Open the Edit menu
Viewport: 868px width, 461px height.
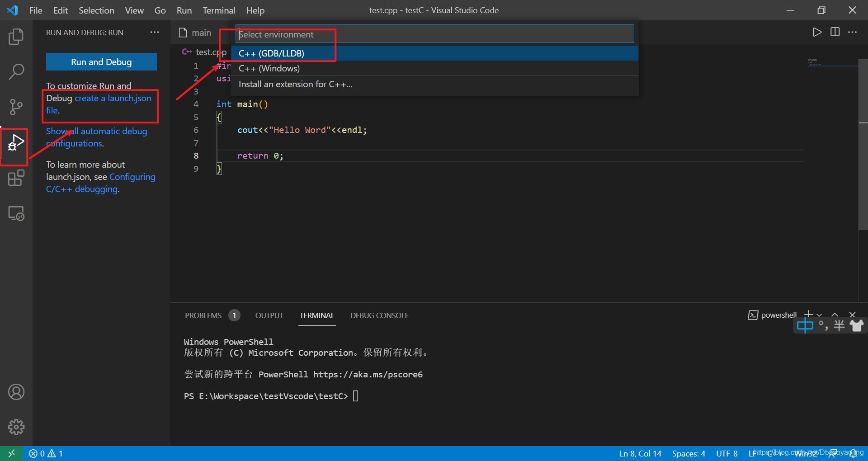point(61,10)
